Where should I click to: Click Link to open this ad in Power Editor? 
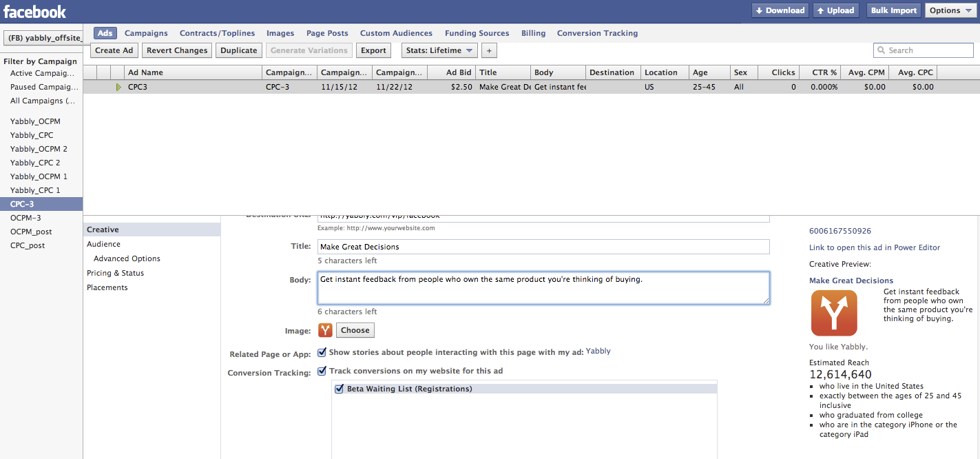875,247
